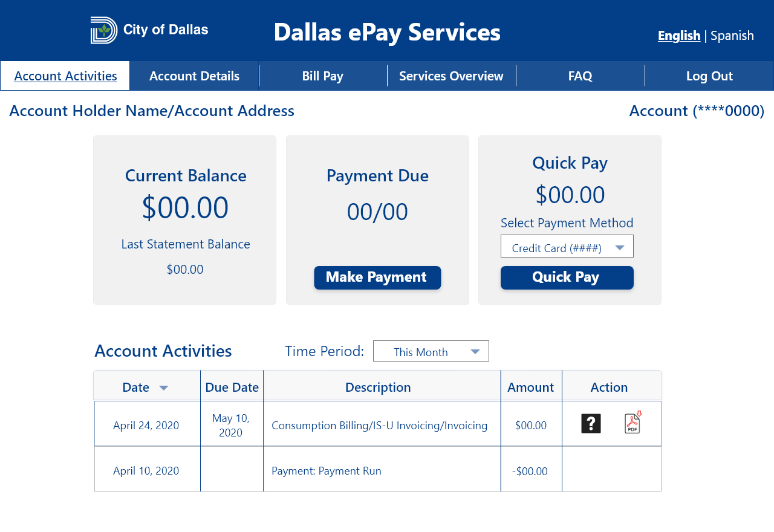Open the PDF download icon for the April 24 invoice
Viewport: 774px width, 532px height.
click(633, 423)
